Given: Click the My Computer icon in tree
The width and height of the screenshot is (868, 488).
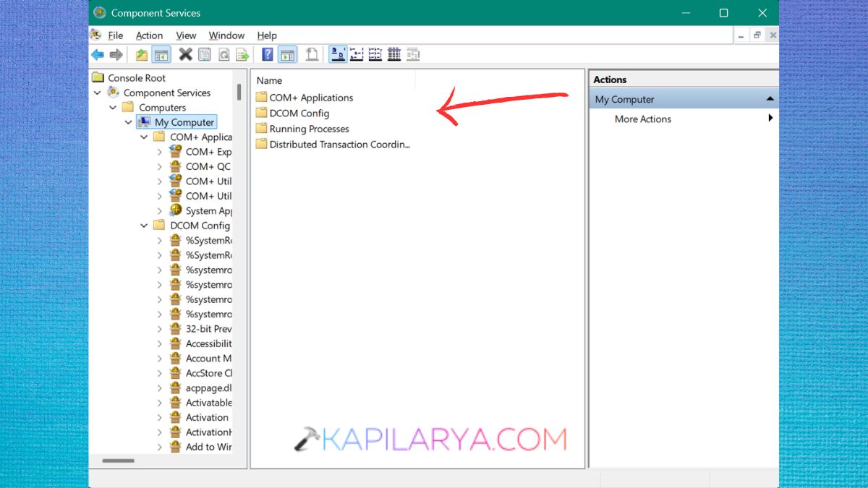Looking at the screenshot, I should (x=144, y=122).
